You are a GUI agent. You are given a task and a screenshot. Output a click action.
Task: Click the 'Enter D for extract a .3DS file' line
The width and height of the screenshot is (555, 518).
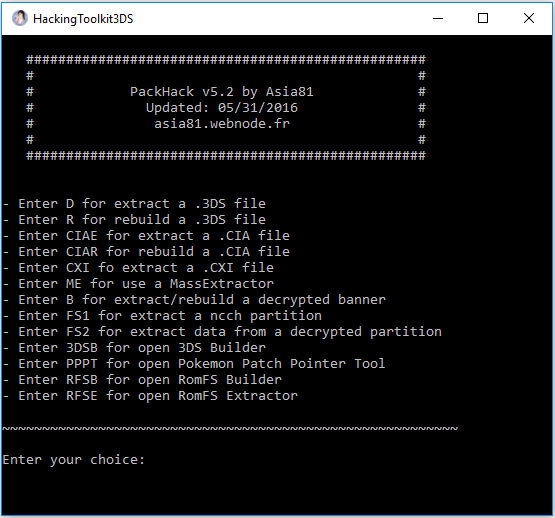[135, 204]
